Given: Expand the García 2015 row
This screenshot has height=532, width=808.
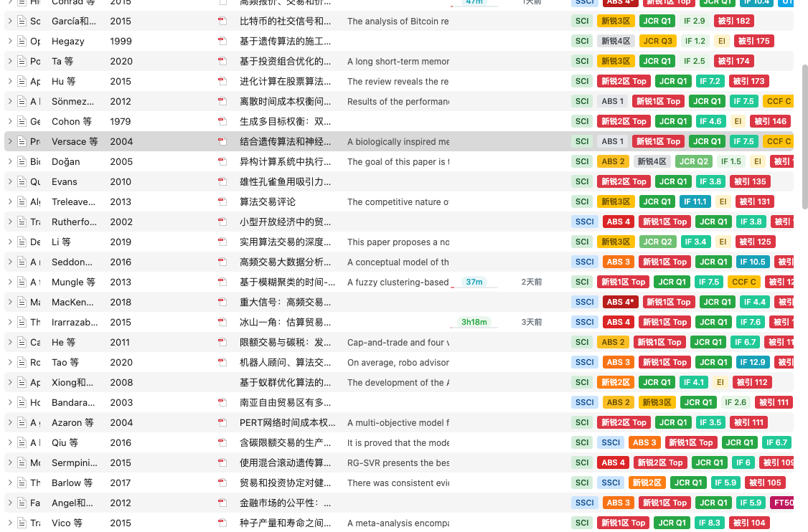Looking at the screenshot, I should coord(10,21).
